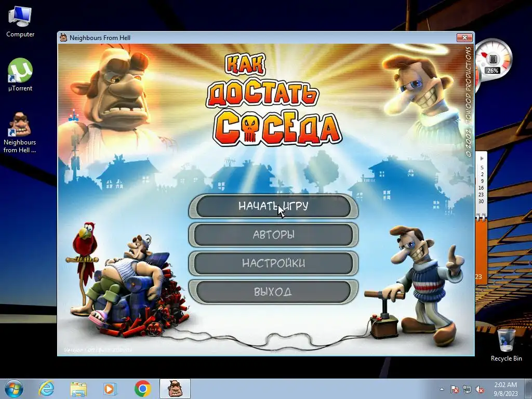The width and height of the screenshot is (532, 399).
Task: Show hidden system tray icons
Action: 442,389
